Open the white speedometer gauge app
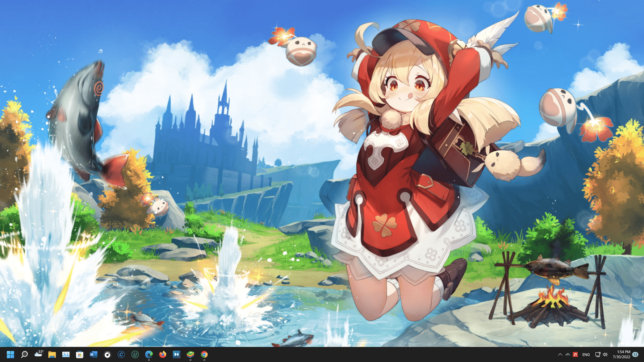This screenshot has width=644, height=362. [107, 354]
